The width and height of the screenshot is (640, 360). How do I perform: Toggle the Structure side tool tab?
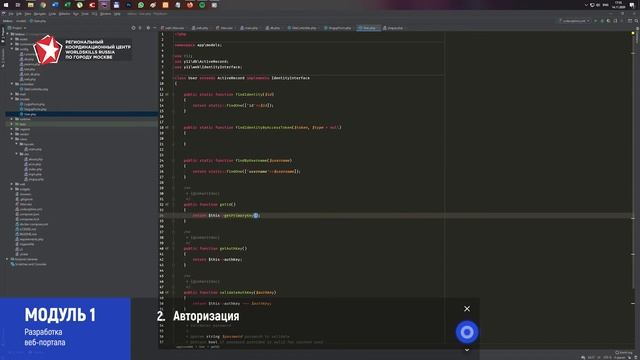point(3,57)
